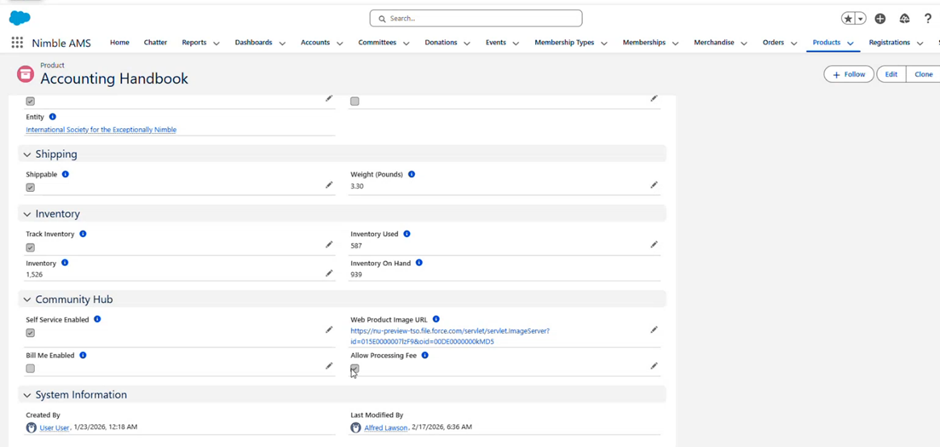
Task: Open the Reports tab dropdown arrow
Action: 216,43
